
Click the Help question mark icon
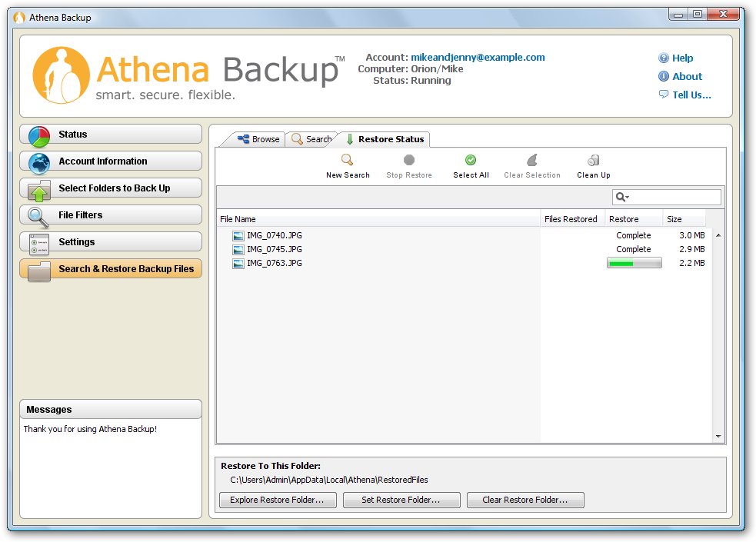664,58
